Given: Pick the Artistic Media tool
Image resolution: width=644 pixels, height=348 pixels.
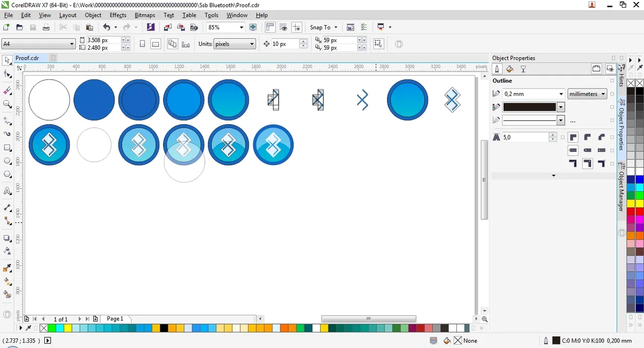Looking at the screenshot, I should 7,134.
